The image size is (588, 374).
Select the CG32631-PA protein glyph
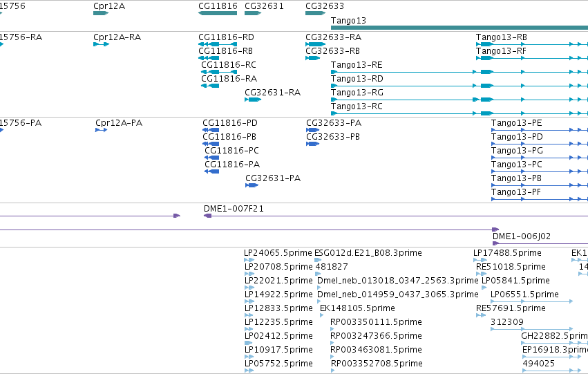[252, 185]
